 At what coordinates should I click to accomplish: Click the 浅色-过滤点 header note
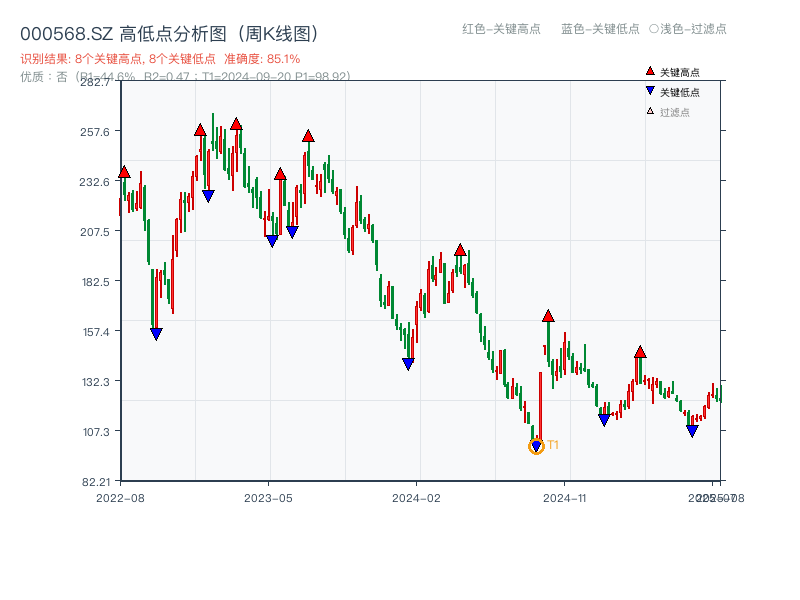[x=688, y=29]
